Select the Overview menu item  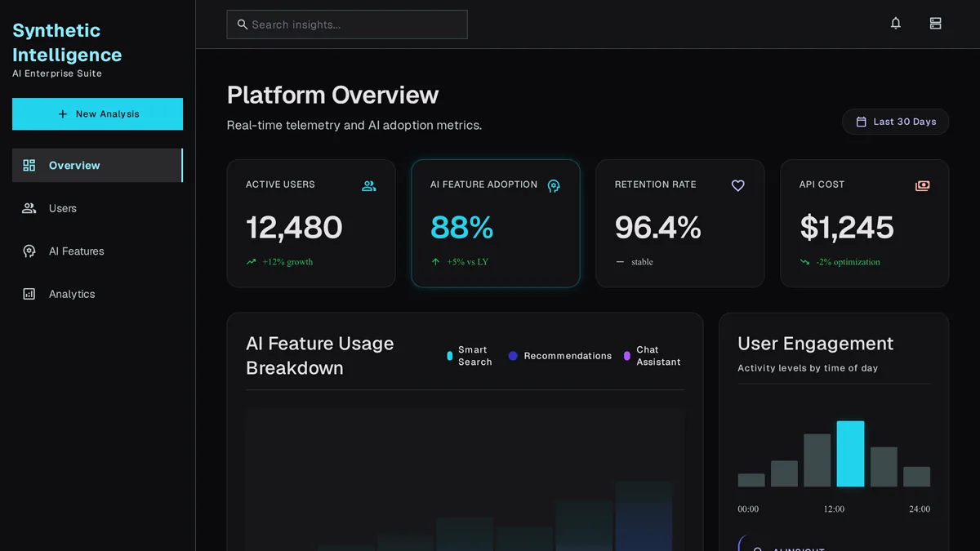pos(97,165)
